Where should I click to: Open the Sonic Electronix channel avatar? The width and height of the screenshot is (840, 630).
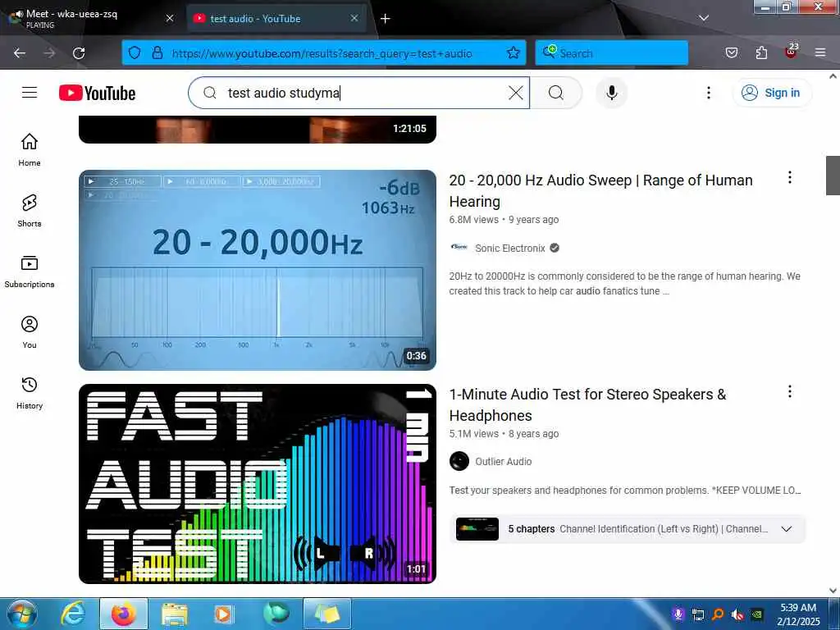point(459,248)
